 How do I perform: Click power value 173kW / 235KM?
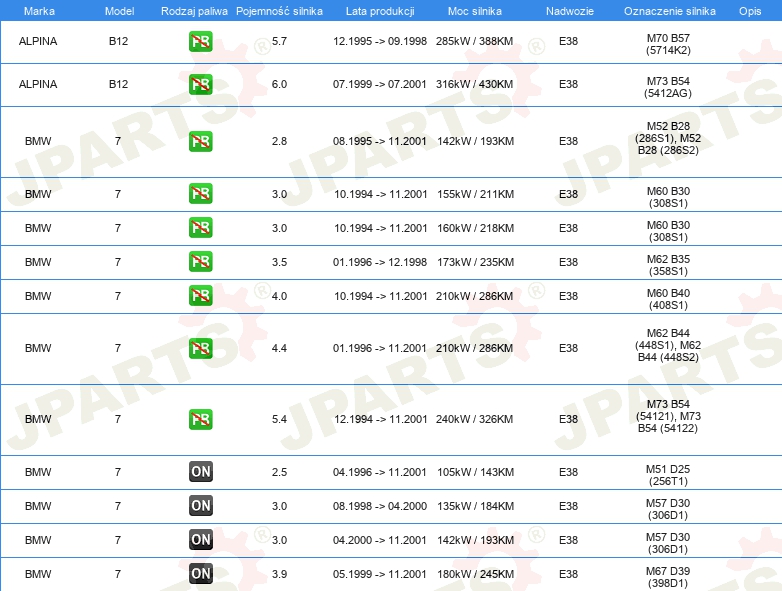[x=475, y=262]
